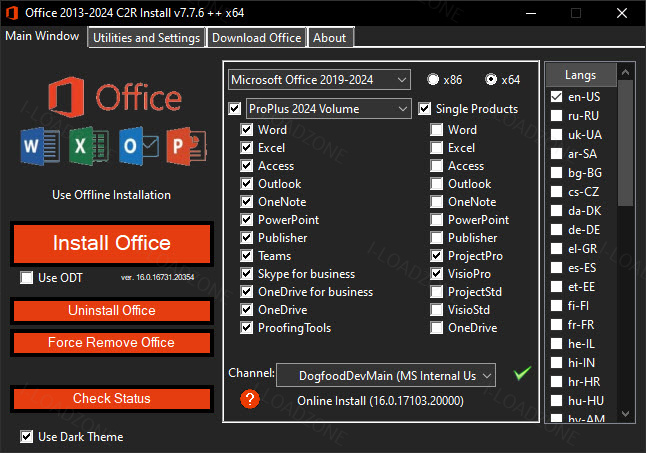
Task: Select the Main Window tab
Action: 42,36
